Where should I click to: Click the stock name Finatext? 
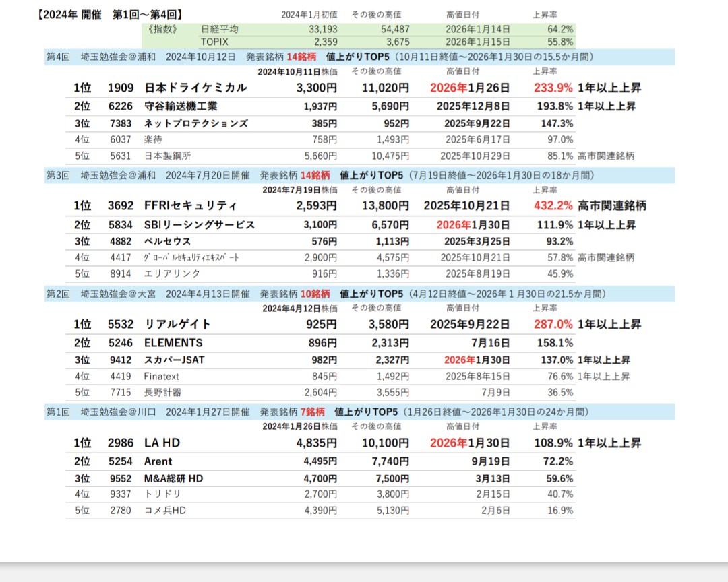coord(161,377)
